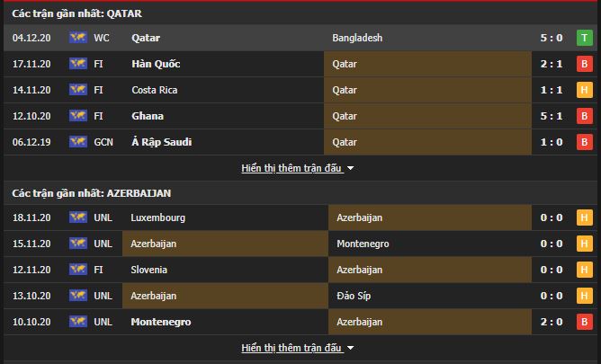
Task: Click the yellow H badge on Luxembourg row
Action: (585, 218)
